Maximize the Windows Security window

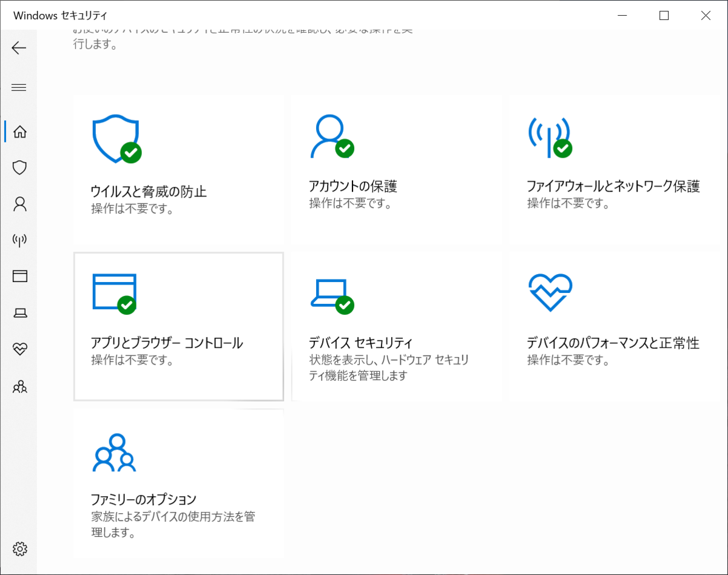click(664, 15)
